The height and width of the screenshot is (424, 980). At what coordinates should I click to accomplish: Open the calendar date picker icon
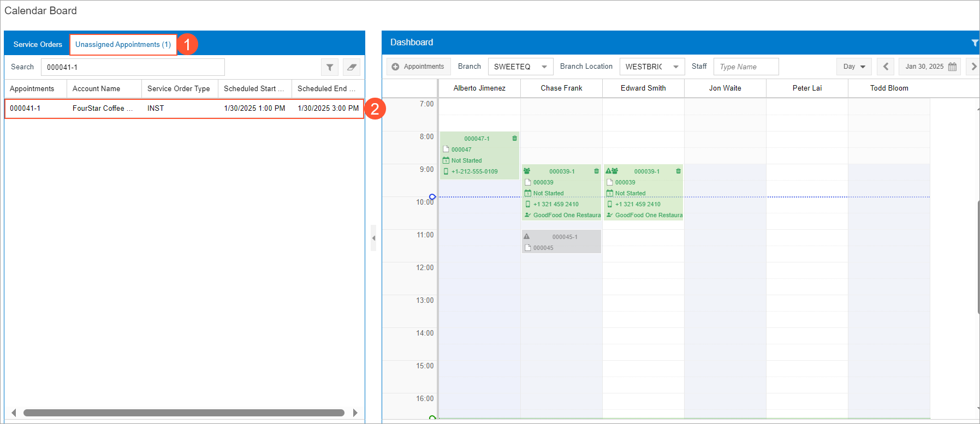tap(952, 67)
